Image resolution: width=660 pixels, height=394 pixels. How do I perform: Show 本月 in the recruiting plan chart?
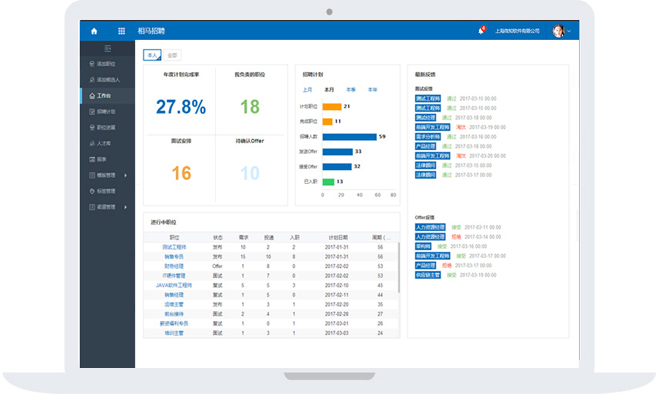pos(329,90)
